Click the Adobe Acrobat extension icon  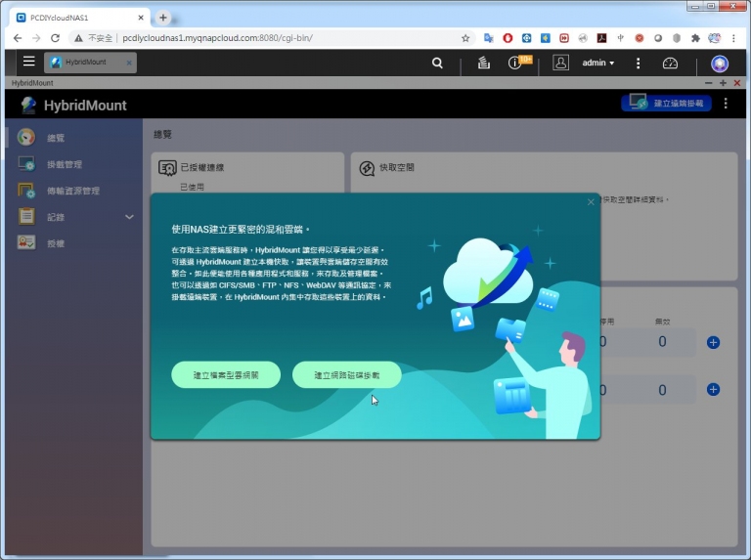[601, 38]
